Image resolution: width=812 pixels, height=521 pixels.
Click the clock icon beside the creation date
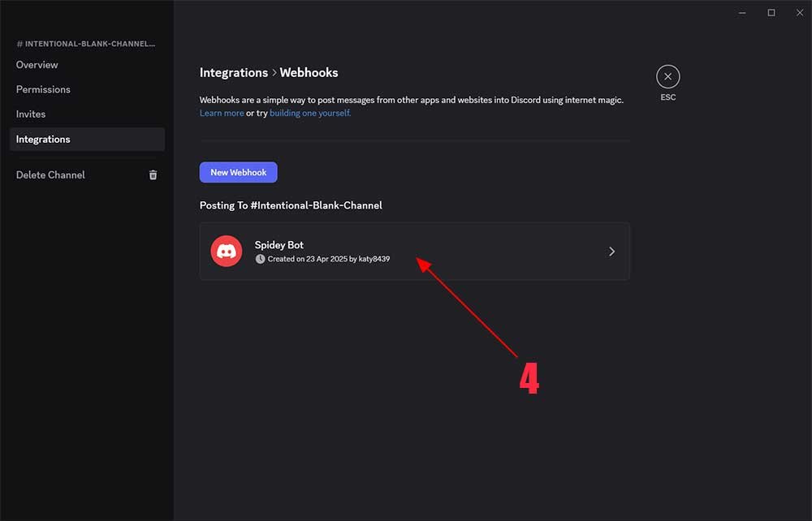point(260,259)
